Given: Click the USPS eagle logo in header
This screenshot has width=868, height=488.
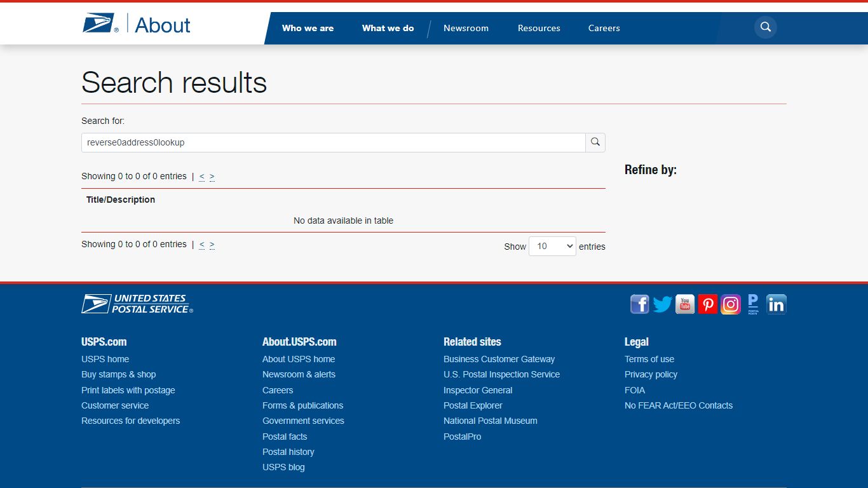Looking at the screenshot, I should pyautogui.click(x=100, y=24).
